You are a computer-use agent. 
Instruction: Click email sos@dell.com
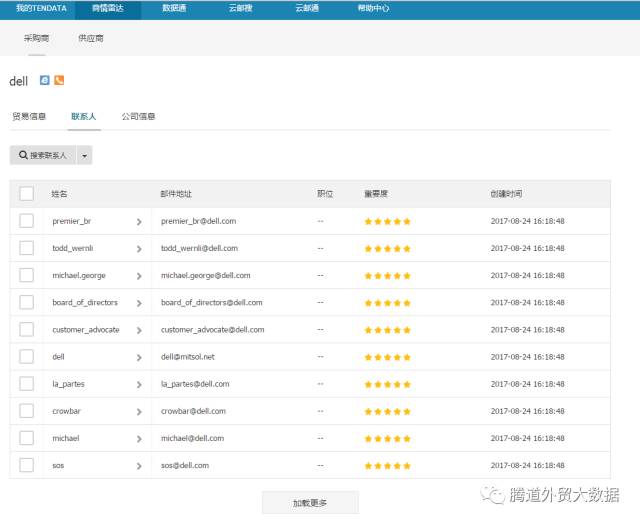pos(184,465)
